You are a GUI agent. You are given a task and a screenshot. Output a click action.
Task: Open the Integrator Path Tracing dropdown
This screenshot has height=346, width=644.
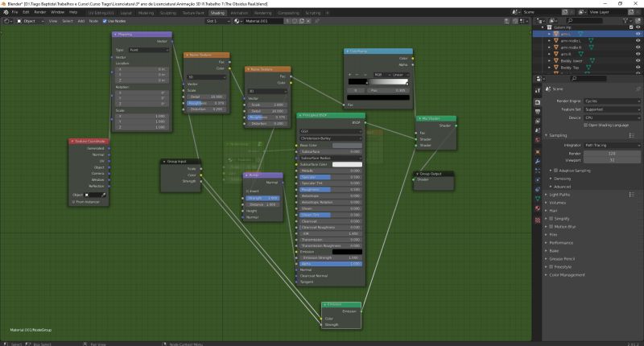[612, 146]
